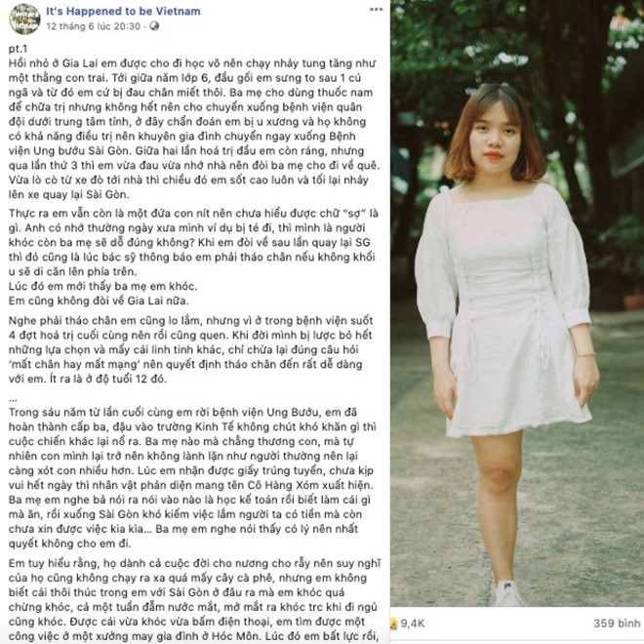The height and width of the screenshot is (644, 644).
Task: Click the paragraph starting Trong sáu năm
Action: tap(192, 478)
